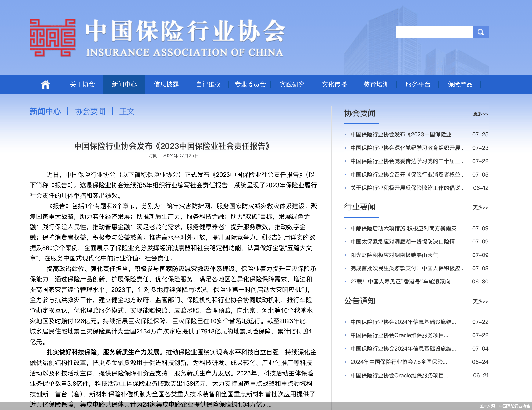The width and height of the screenshot is (532, 410).
Task: Click the date 07-25 in 协会要闻 list
Action: (480, 134)
